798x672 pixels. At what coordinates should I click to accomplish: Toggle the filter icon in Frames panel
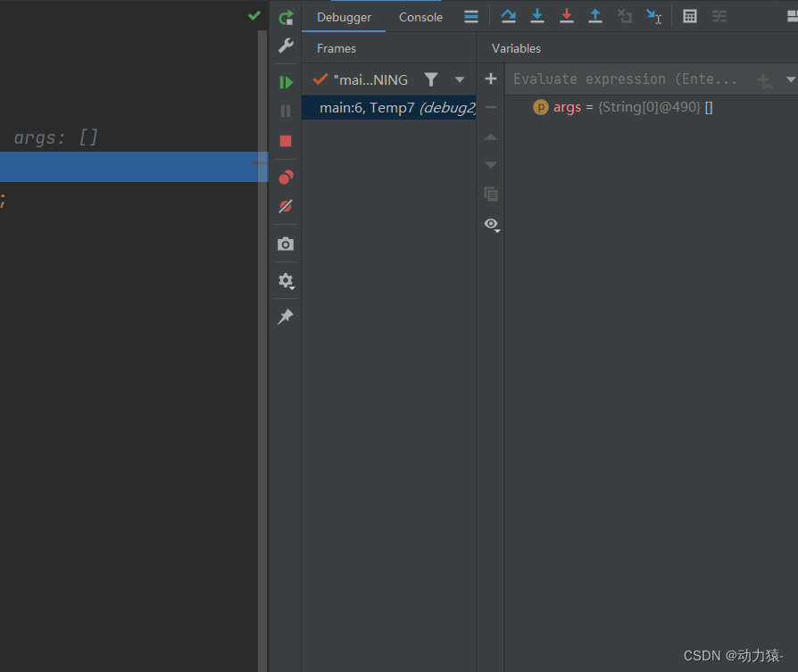[x=431, y=79]
